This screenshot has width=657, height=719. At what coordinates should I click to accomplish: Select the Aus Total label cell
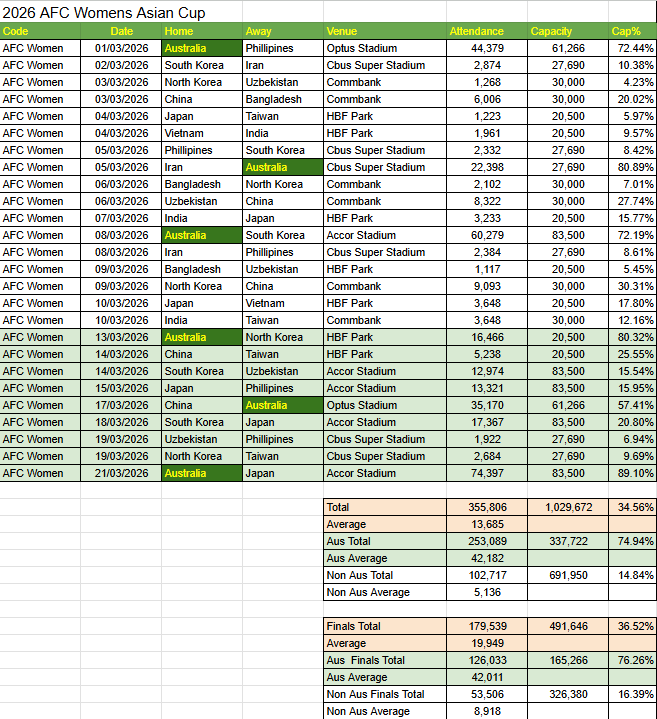click(385, 541)
